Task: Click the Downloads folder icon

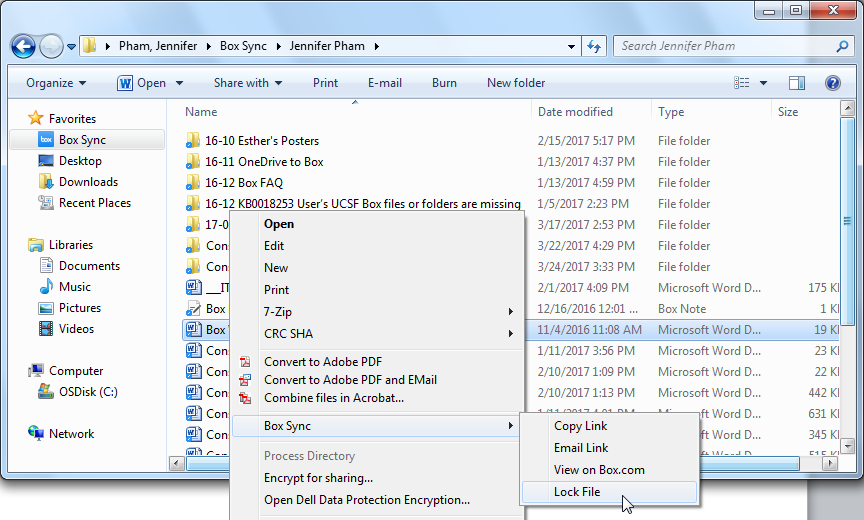Action: tap(46, 181)
